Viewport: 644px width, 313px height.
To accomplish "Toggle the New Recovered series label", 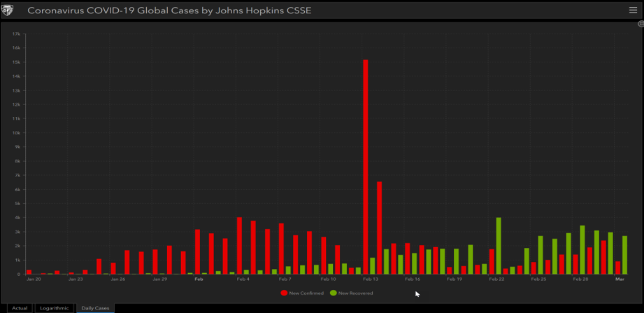I will [356, 293].
